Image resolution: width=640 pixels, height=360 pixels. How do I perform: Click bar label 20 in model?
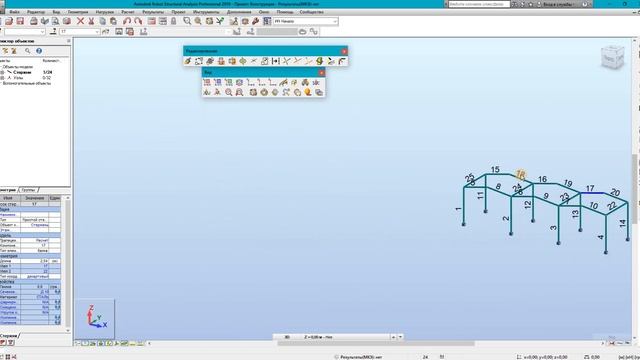615,192
